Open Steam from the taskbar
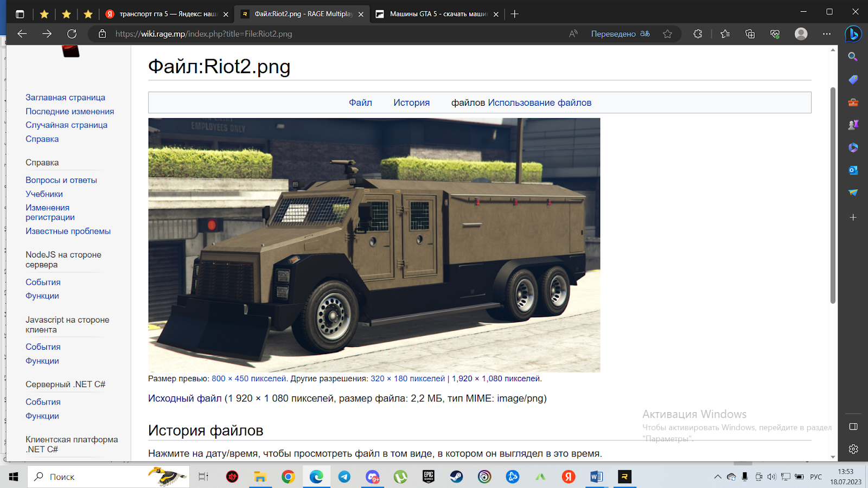Viewport: 868px width, 488px height. click(x=456, y=477)
